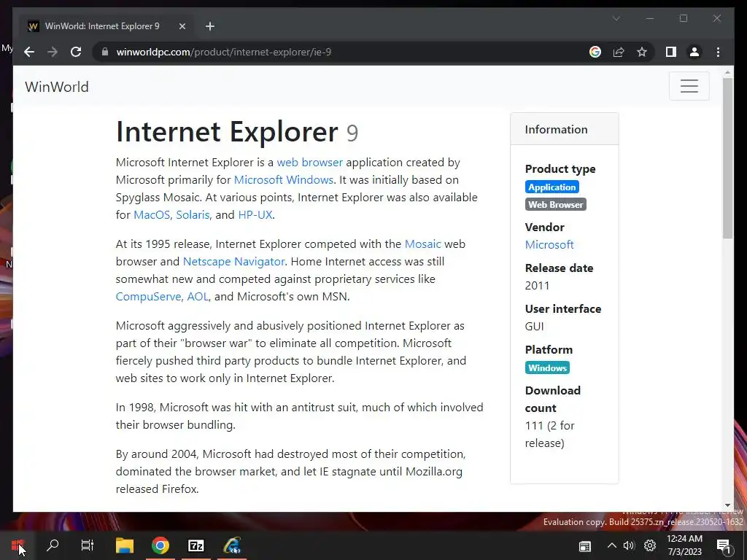This screenshot has height=560, width=747.
Task: Open the Chrome profile menu
Action: (x=694, y=52)
